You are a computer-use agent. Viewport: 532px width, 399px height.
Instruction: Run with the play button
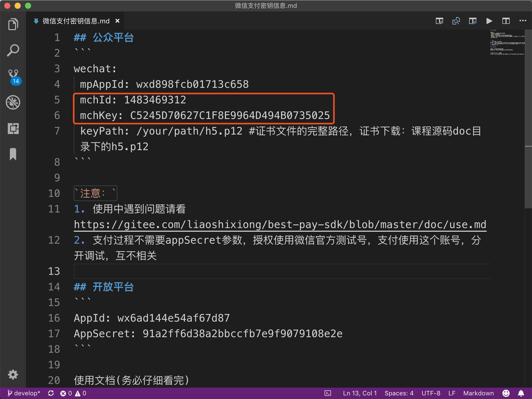coord(489,21)
